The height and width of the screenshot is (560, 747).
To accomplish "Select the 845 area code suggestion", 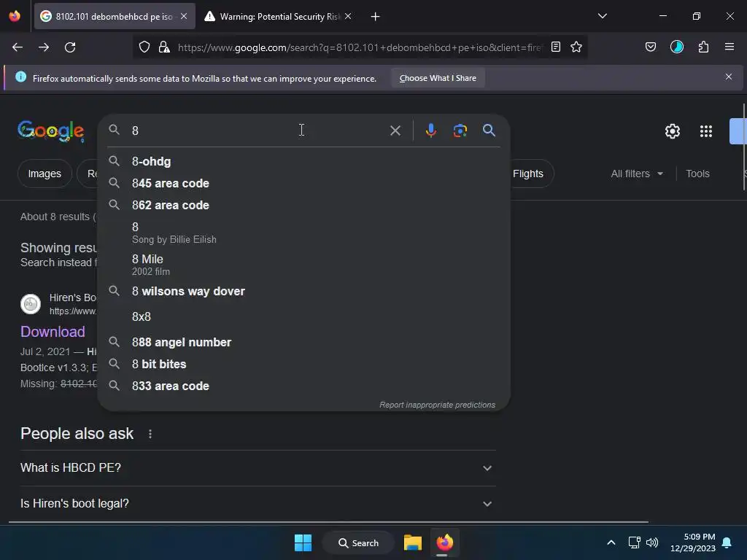I will pos(304,183).
